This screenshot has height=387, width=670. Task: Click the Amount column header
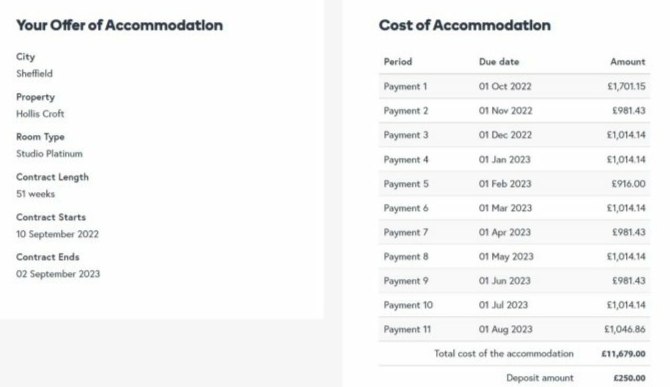pyautogui.click(x=628, y=62)
